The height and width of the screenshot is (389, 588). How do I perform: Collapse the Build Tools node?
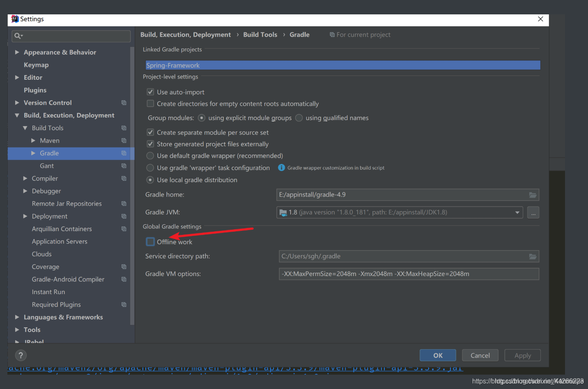tap(25, 128)
